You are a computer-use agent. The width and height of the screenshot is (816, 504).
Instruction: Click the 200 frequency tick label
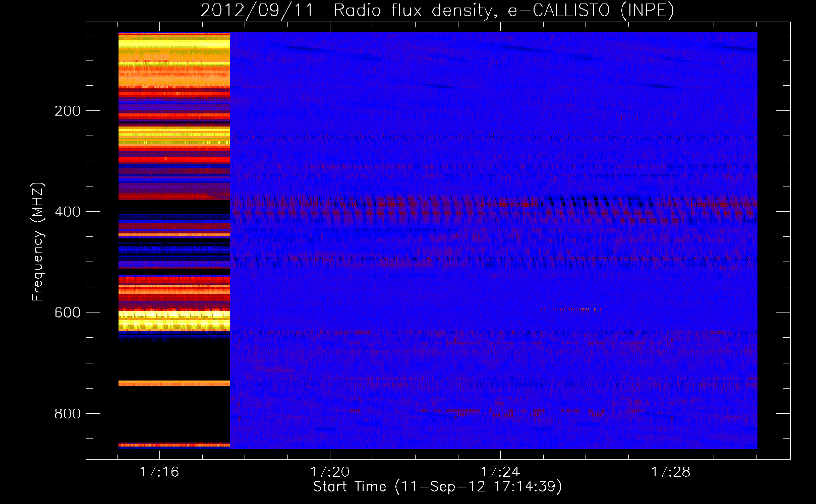[68, 111]
